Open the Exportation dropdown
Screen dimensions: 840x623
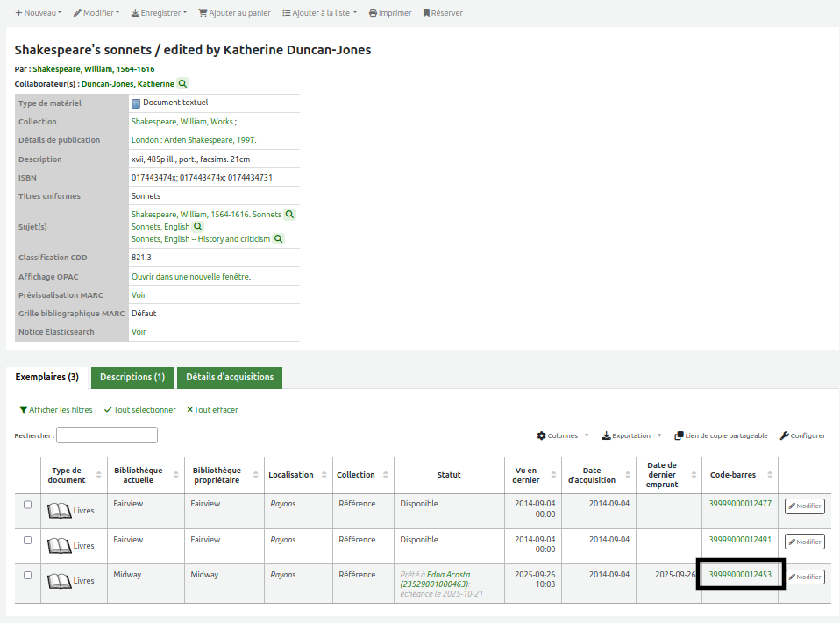631,435
